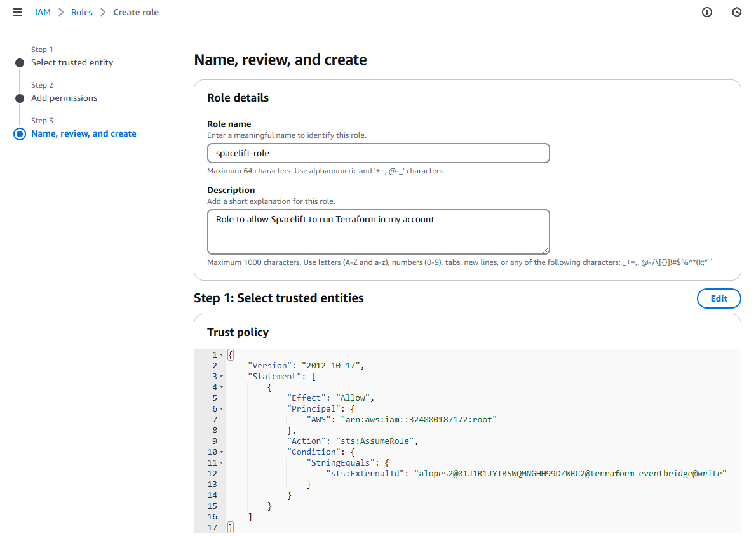Select Step 3 Name, review, and create
This screenshot has height=536, width=756.
[84, 133]
